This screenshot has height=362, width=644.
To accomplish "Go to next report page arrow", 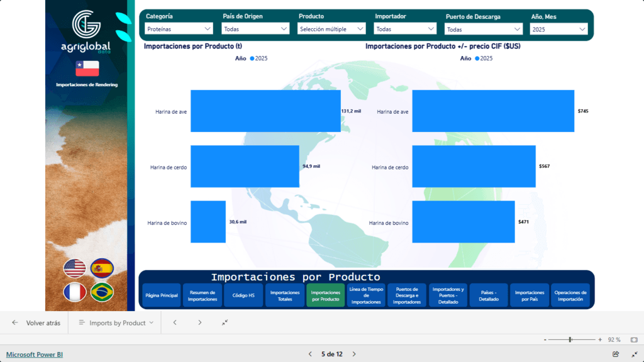I will (x=354, y=354).
